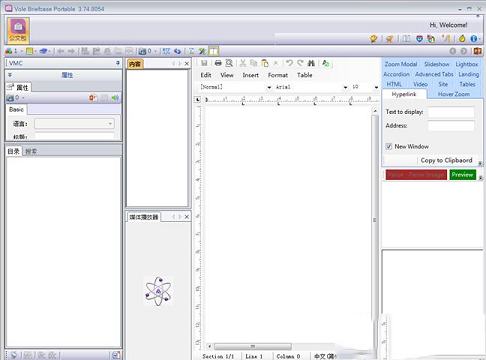Open the Accordion widget link
This screenshot has width=486, height=360.
[x=396, y=74]
